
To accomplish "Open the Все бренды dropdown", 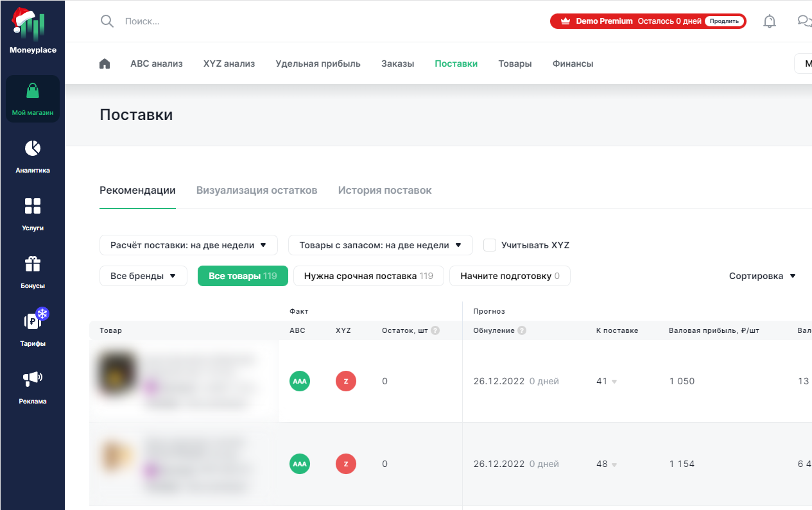I will tap(143, 276).
